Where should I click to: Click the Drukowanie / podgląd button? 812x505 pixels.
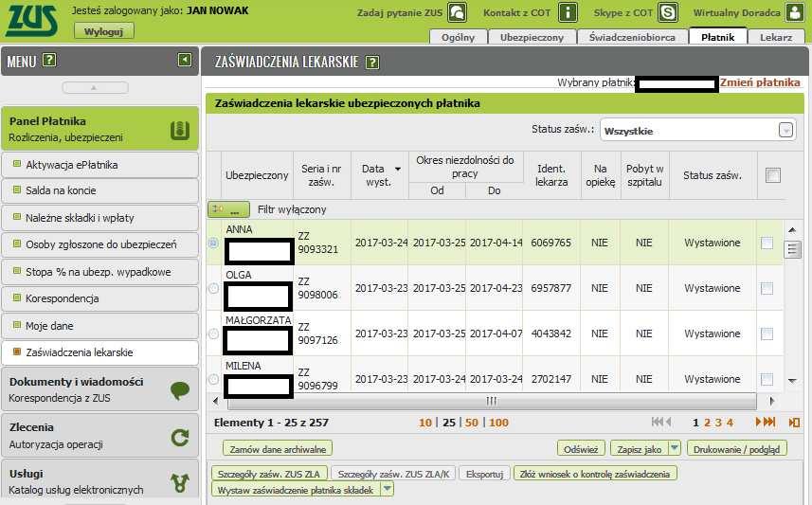click(736, 449)
